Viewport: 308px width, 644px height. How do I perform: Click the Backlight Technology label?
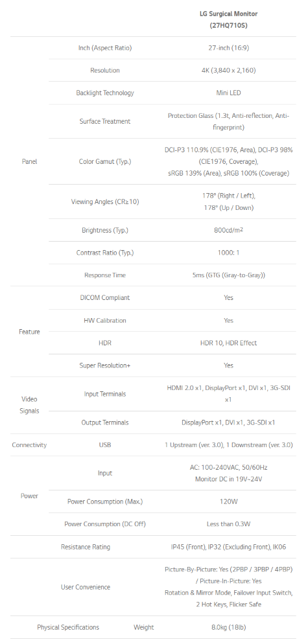click(105, 93)
